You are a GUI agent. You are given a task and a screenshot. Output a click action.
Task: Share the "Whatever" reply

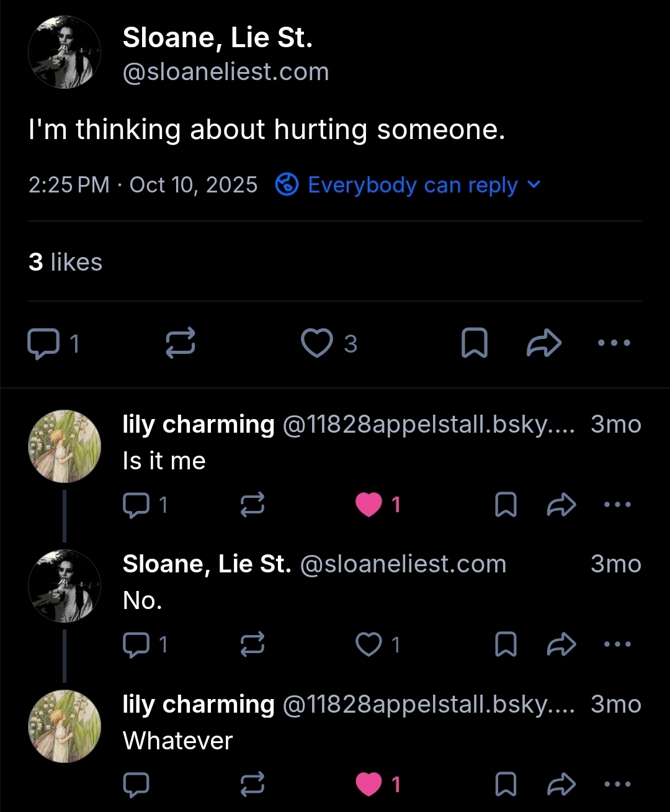click(561, 785)
